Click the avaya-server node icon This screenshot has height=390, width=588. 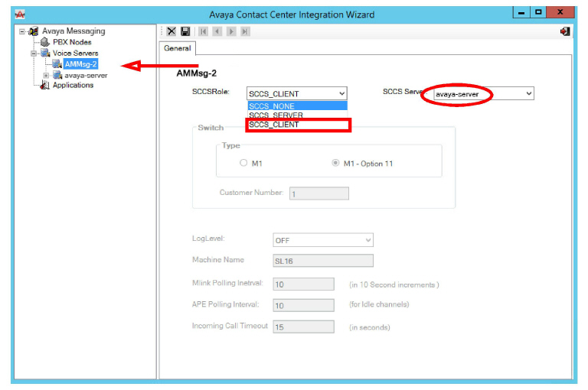coord(57,75)
